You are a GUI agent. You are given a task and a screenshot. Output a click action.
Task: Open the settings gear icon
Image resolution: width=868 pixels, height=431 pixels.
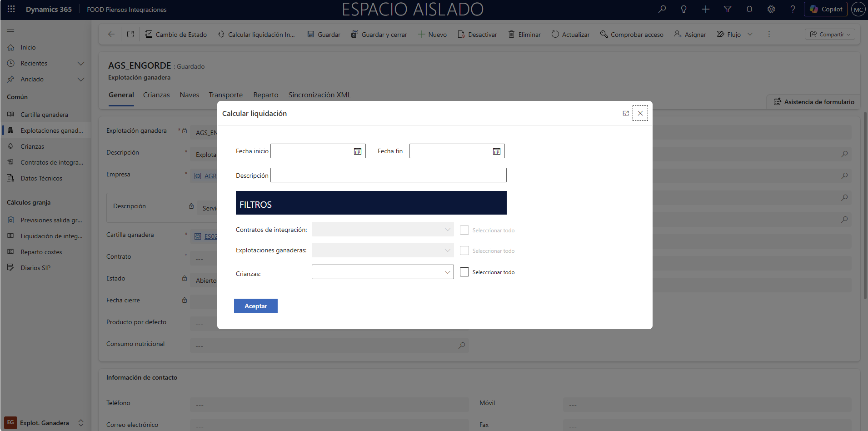[771, 9]
